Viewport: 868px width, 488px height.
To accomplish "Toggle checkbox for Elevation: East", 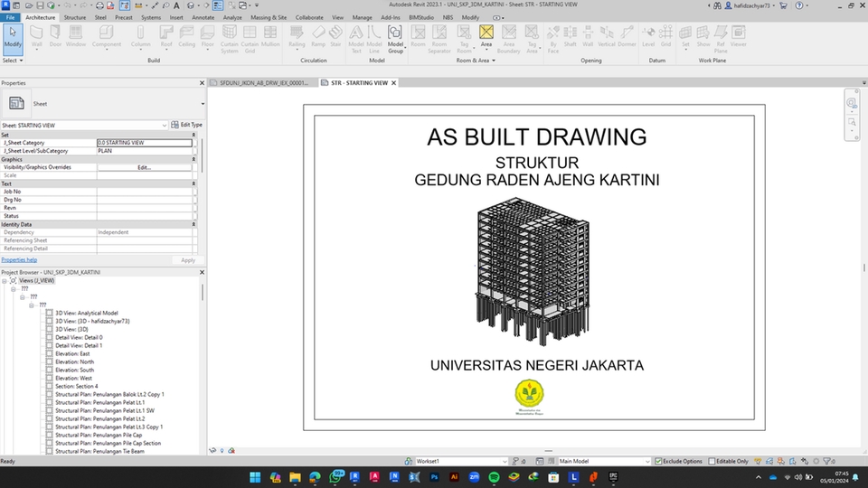I will (x=49, y=353).
